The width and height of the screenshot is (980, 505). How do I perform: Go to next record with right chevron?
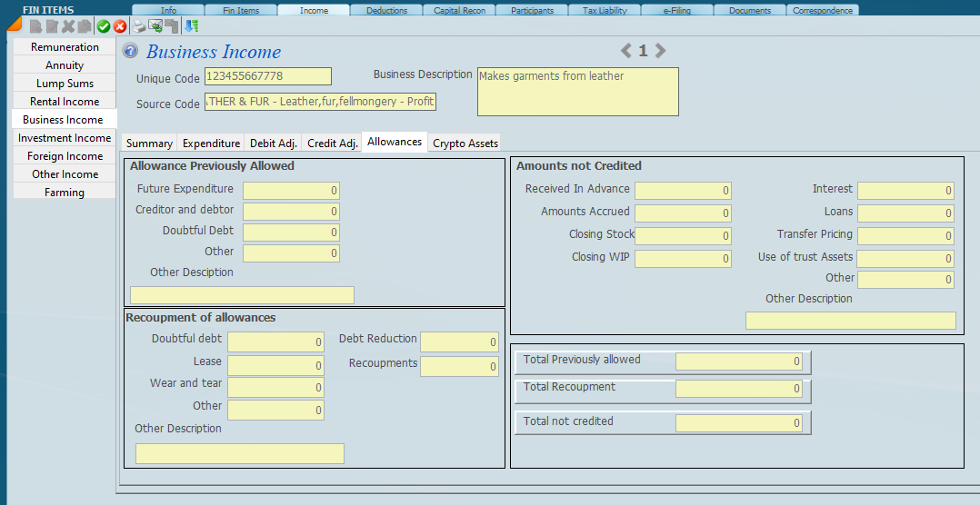pyautogui.click(x=661, y=51)
